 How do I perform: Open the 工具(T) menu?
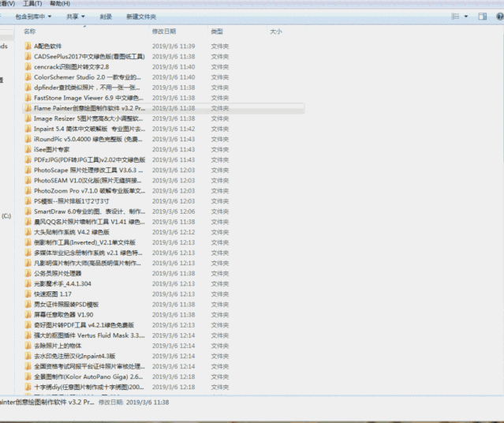point(32,3)
